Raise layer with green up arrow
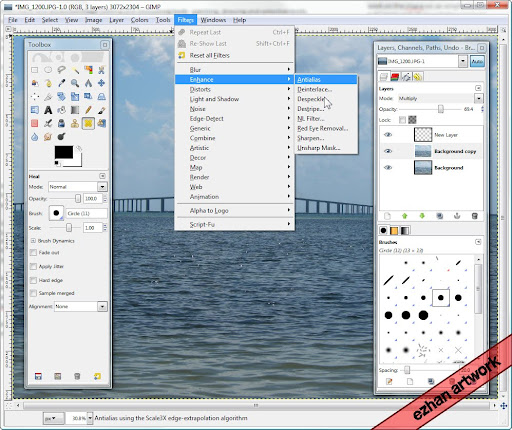The image size is (512, 430). (405, 216)
